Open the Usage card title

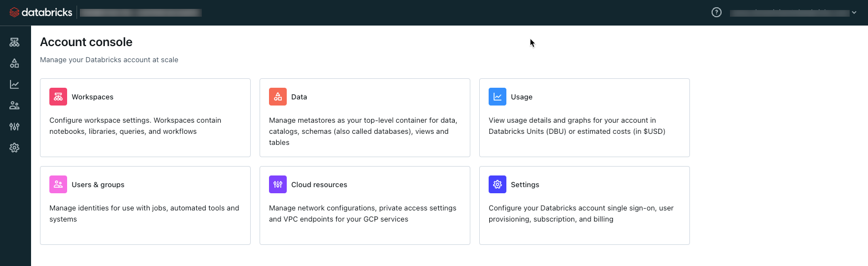click(x=521, y=97)
